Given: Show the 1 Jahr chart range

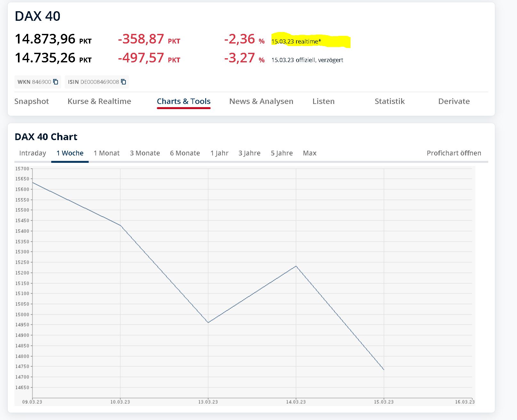Looking at the screenshot, I should pos(219,153).
